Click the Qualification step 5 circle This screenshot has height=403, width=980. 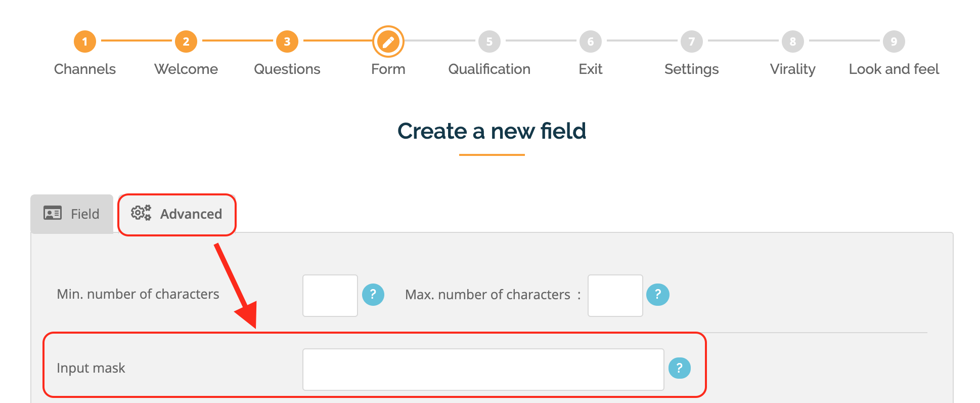click(x=489, y=42)
